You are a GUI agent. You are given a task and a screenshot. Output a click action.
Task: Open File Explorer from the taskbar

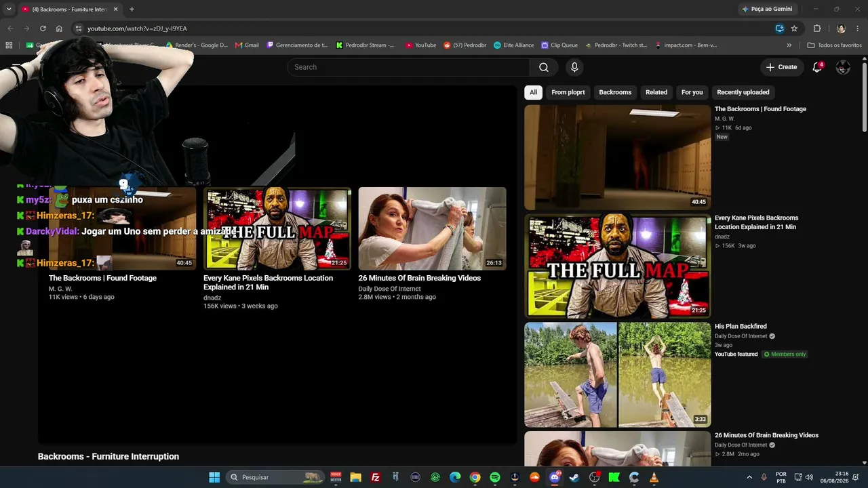click(355, 477)
